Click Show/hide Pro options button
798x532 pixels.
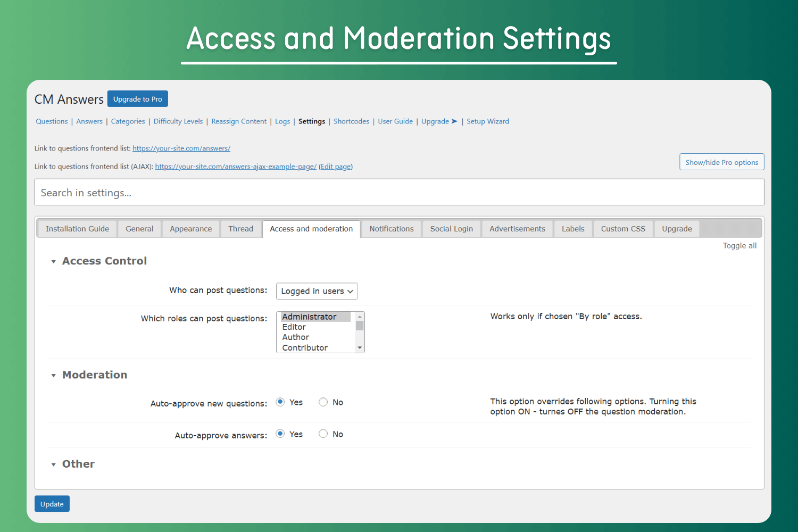[x=722, y=162]
